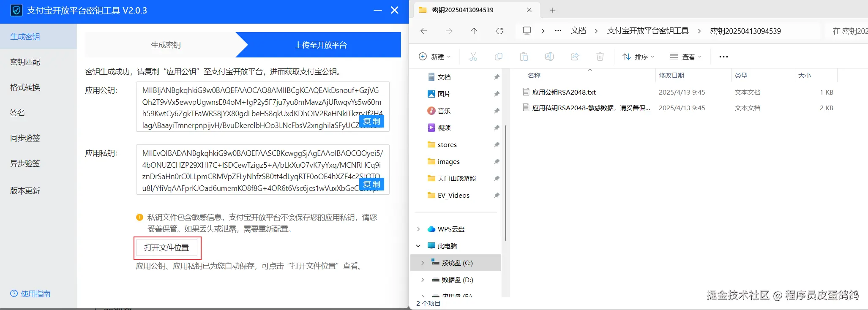Expand chevron after the monitor icon
The width and height of the screenshot is (868, 310).
[543, 31]
